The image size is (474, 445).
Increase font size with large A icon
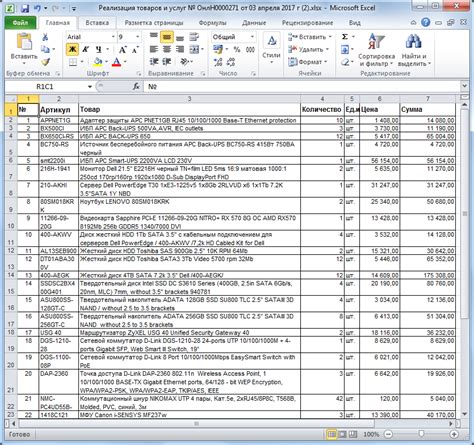point(122,50)
